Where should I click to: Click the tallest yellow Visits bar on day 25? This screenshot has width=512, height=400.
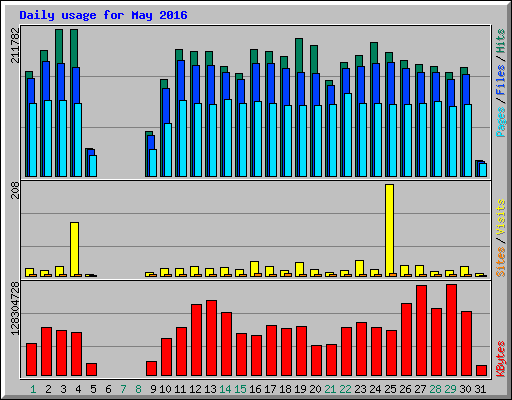point(389,230)
